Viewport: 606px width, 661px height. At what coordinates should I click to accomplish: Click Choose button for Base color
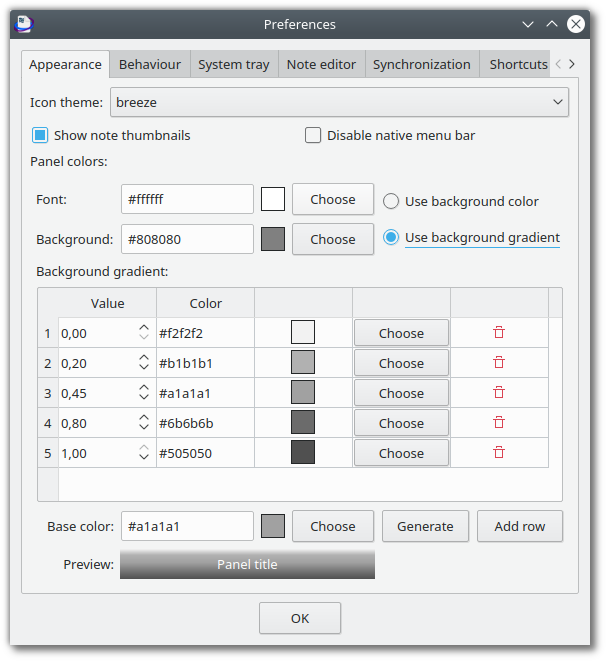(x=333, y=526)
